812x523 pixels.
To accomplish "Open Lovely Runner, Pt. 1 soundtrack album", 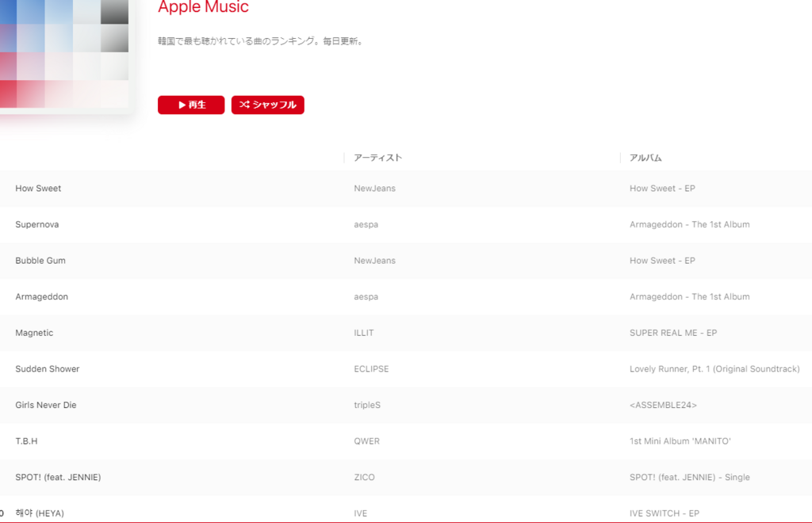I will [714, 369].
